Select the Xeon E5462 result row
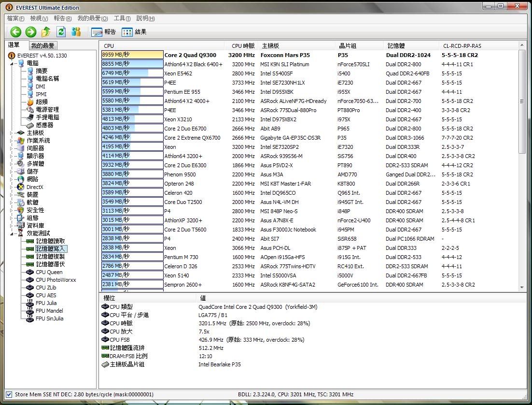Image resolution: width=532 pixels, height=405 pixels. [309, 73]
